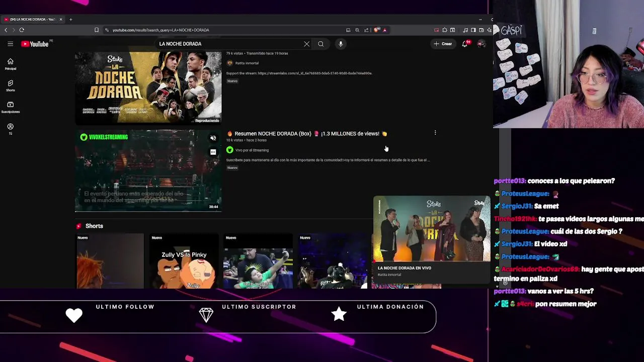Open the Vivo por el Streaming channel
This screenshot has width=644, height=362.
[x=252, y=150]
